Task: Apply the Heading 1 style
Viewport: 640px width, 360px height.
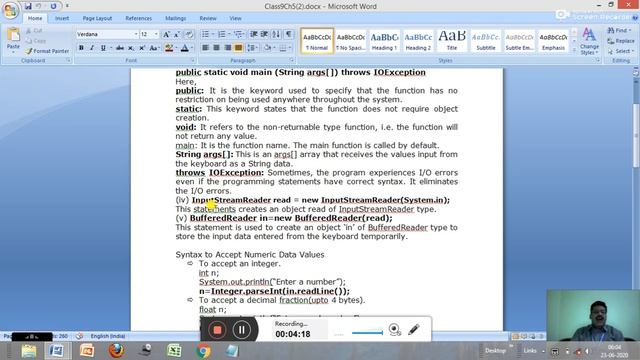Action: (x=384, y=41)
